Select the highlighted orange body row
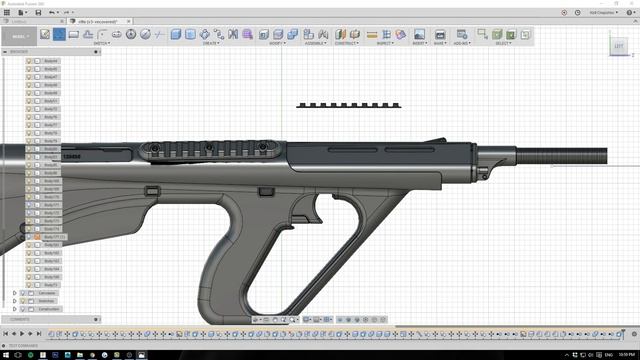Viewport: 640px width, 360px height. (46, 237)
